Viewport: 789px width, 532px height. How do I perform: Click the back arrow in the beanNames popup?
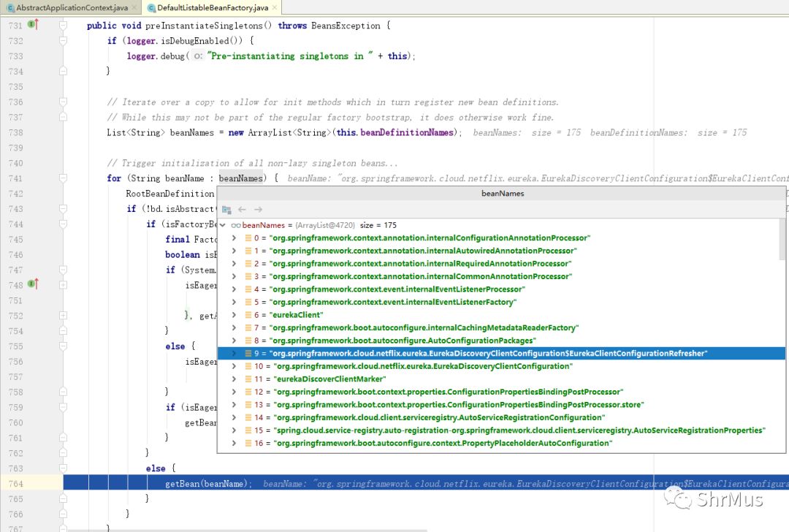pos(242,210)
